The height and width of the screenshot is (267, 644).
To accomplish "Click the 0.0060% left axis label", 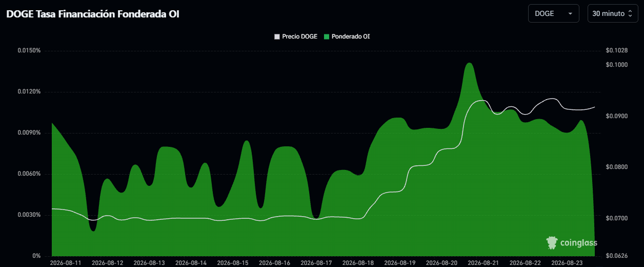I will [29, 174].
